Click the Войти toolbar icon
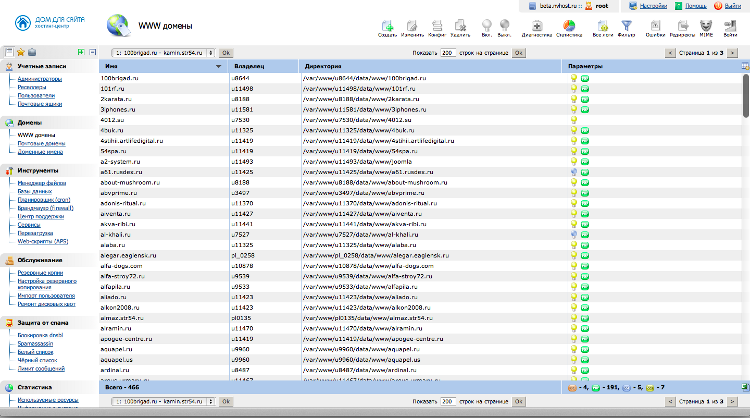750x418 pixels. [x=730, y=28]
